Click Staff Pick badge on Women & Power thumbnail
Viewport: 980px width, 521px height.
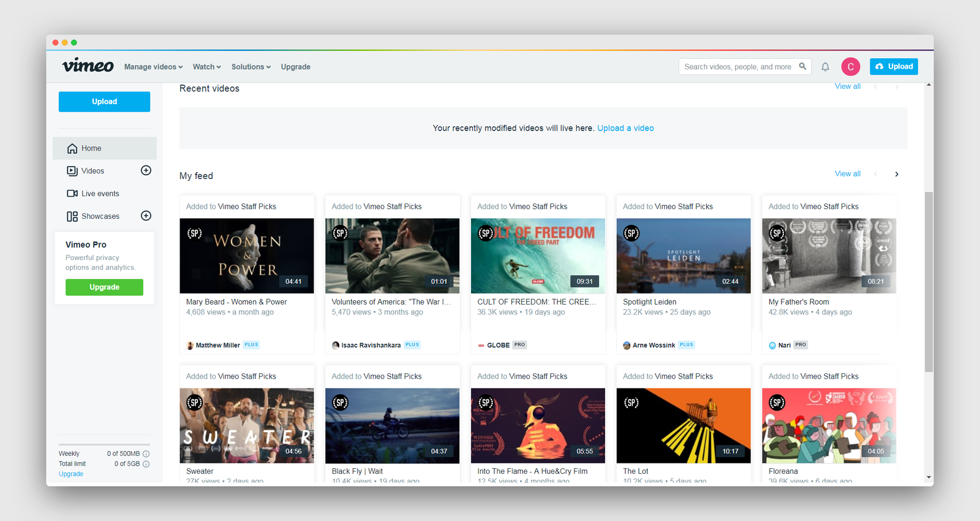pos(195,233)
